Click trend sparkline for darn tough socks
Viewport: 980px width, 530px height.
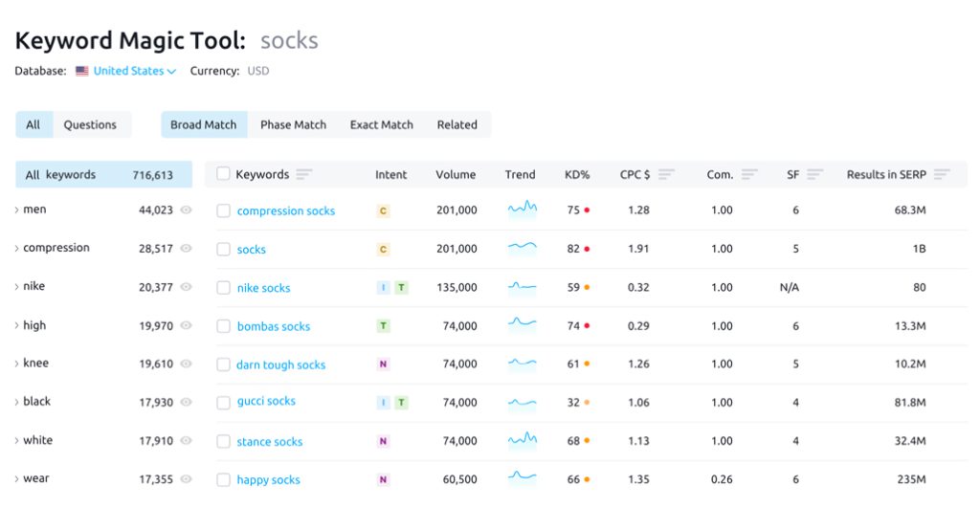click(522, 364)
